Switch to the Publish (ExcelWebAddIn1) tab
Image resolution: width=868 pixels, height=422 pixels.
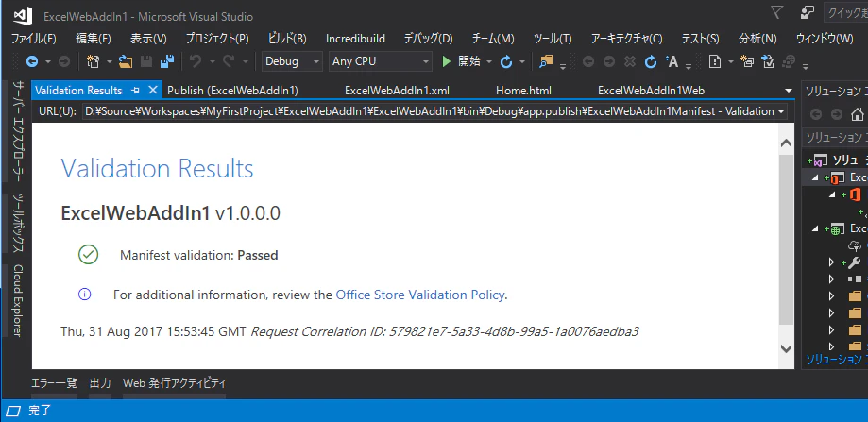[232, 90]
